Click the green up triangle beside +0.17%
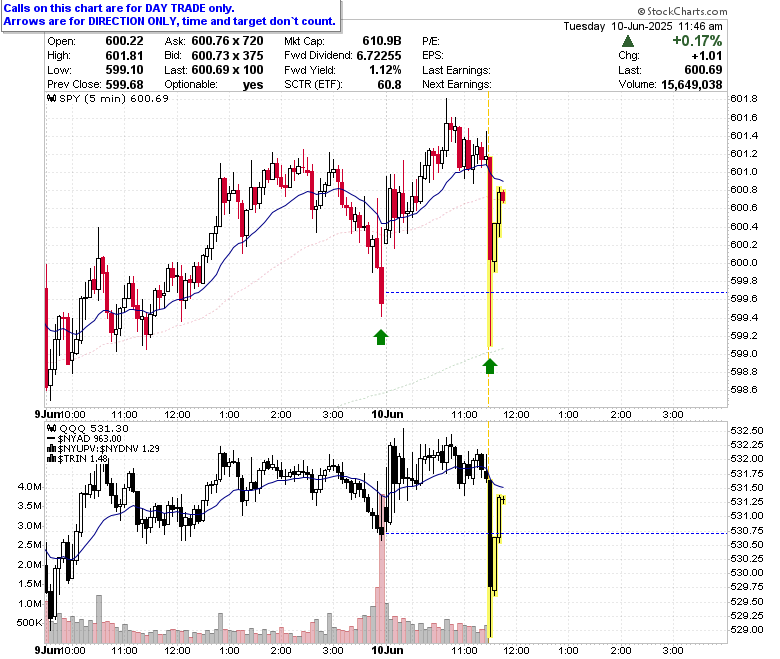 tap(628, 41)
